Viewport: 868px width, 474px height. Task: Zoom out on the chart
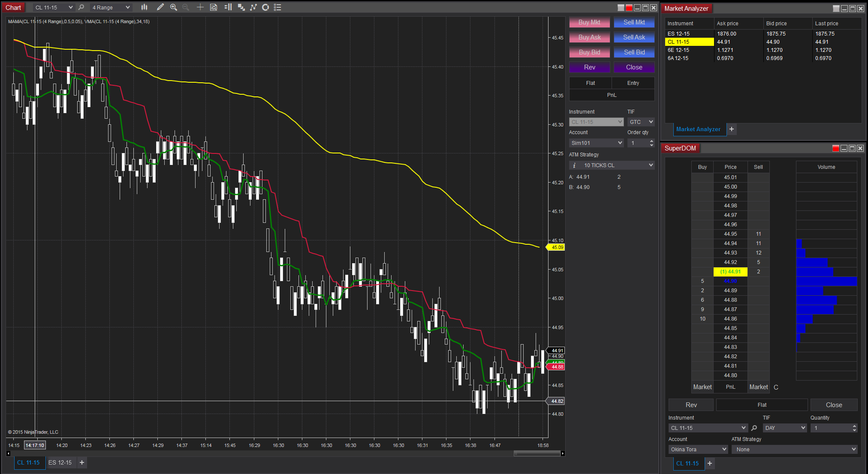[186, 7]
